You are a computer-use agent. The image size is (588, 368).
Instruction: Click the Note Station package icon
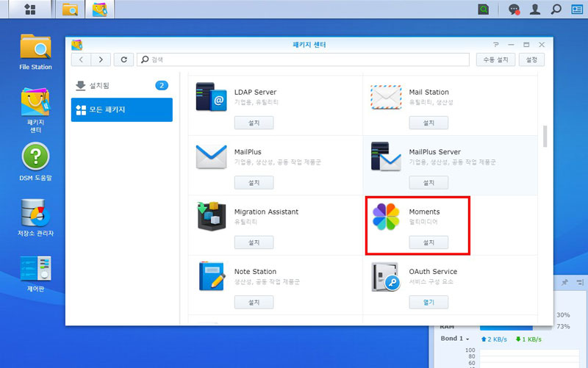[211, 276]
